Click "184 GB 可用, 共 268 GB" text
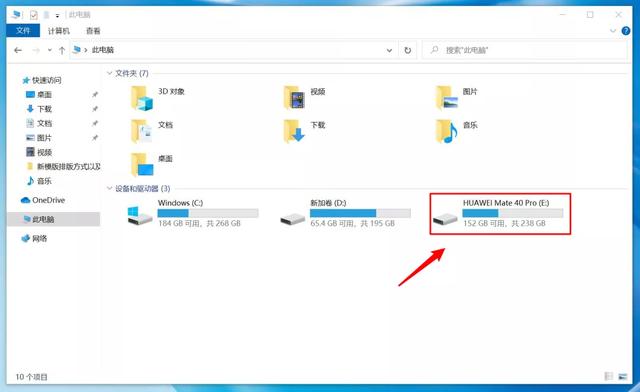The image size is (640, 392). (199, 223)
